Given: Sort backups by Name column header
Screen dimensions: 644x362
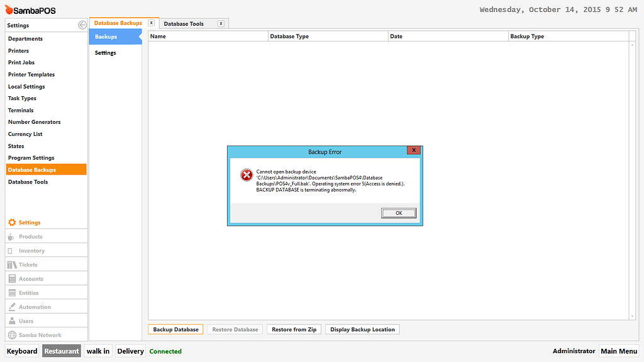Looking at the screenshot, I should [208, 36].
